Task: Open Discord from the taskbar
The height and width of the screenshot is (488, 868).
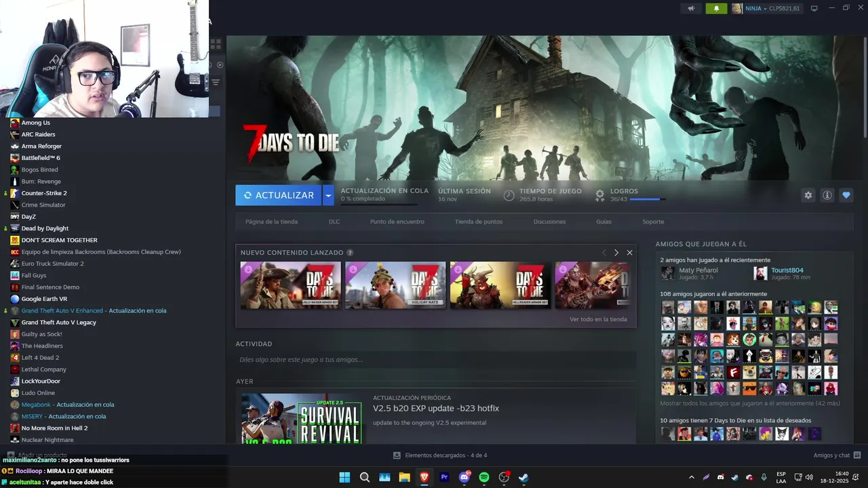Action: [x=465, y=477]
